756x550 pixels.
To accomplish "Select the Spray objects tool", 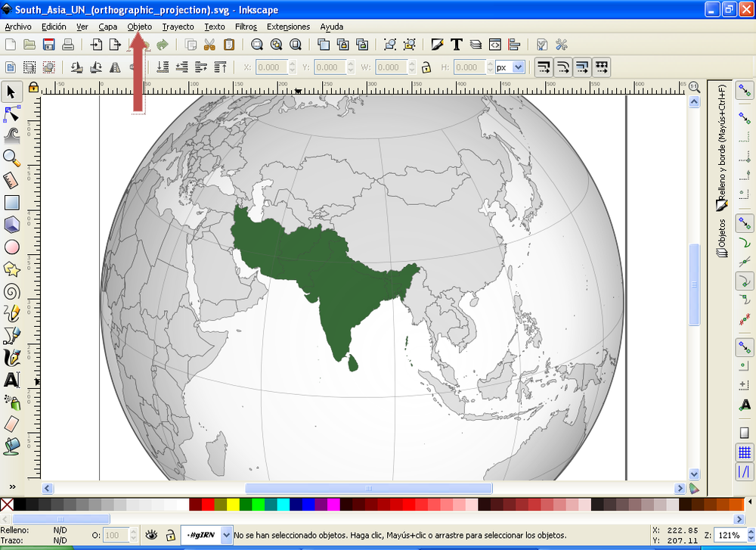I will (12, 402).
